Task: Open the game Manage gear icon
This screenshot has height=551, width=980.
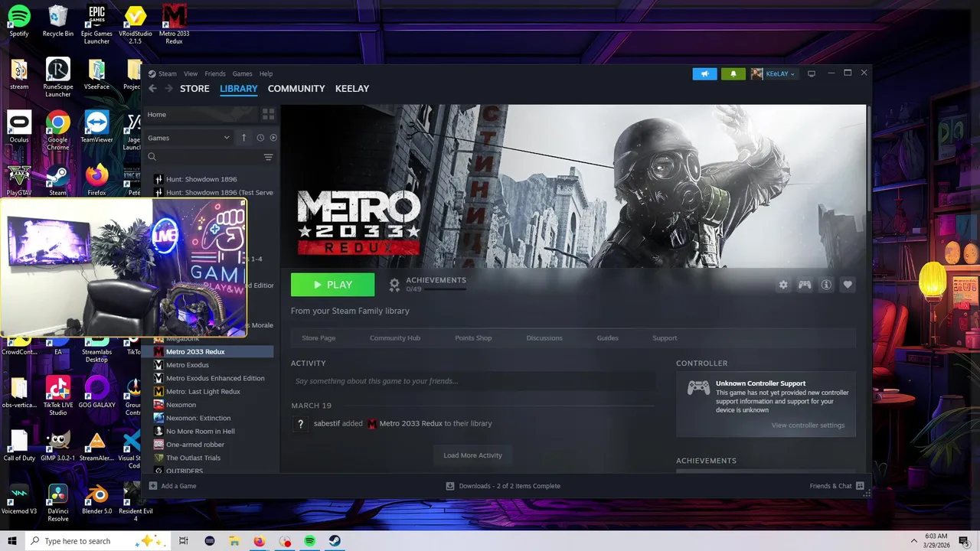Action: pyautogui.click(x=783, y=285)
